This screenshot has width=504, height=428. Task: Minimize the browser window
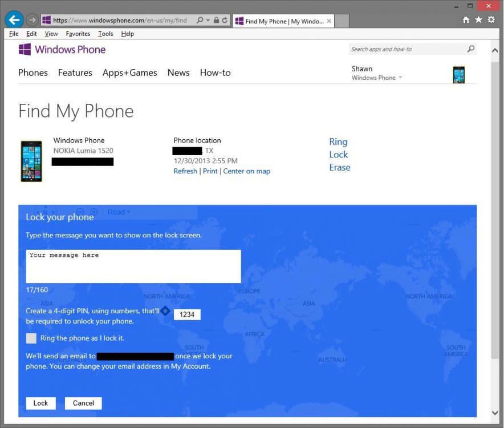click(x=457, y=6)
